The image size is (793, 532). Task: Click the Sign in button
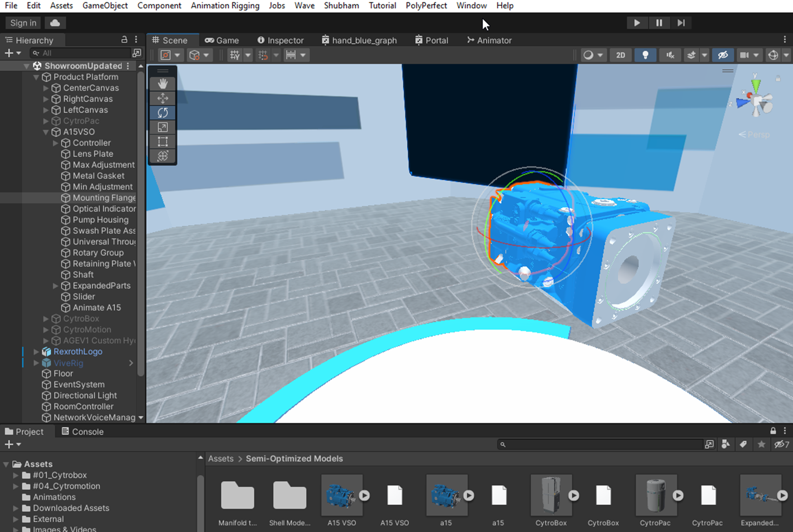pos(23,23)
